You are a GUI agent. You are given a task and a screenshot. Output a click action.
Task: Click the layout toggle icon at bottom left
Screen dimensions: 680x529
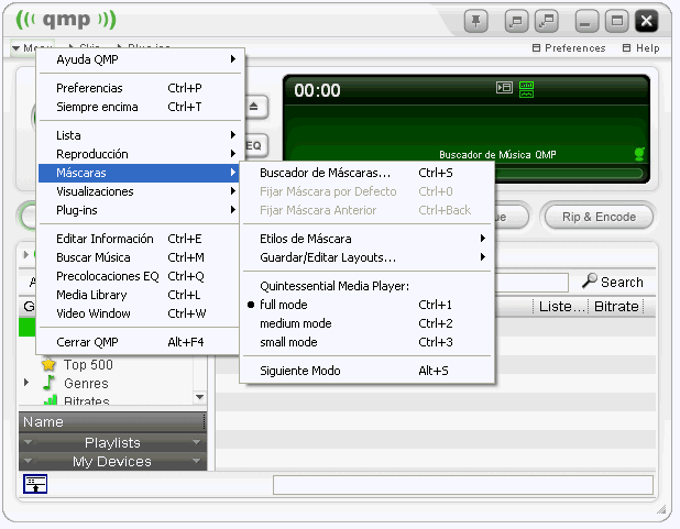tap(35, 484)
